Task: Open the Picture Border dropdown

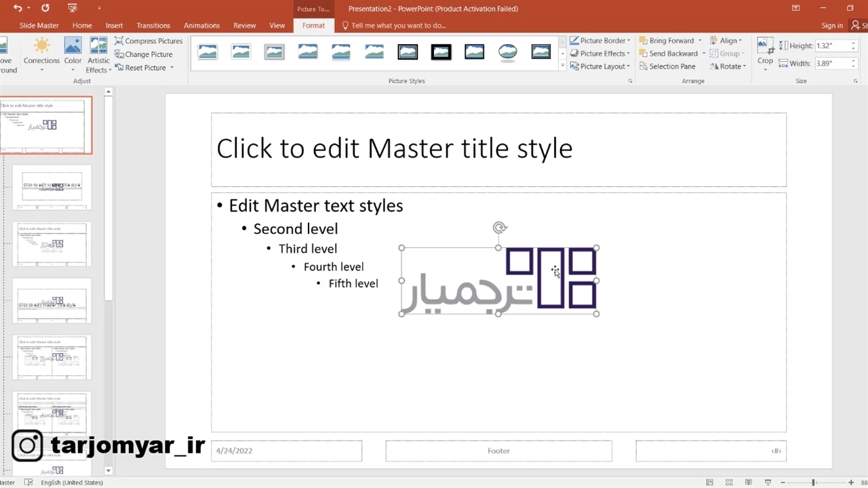Action: 601,41
